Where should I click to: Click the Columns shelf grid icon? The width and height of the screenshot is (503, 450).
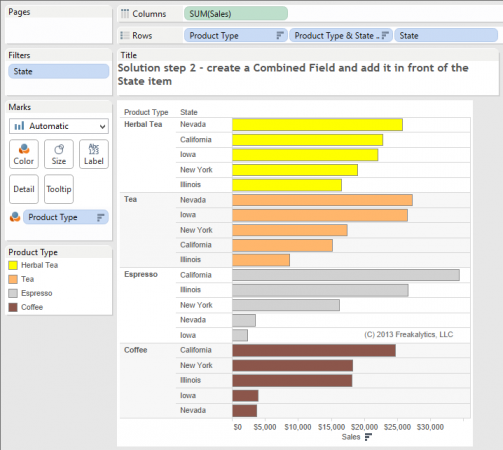125,14
